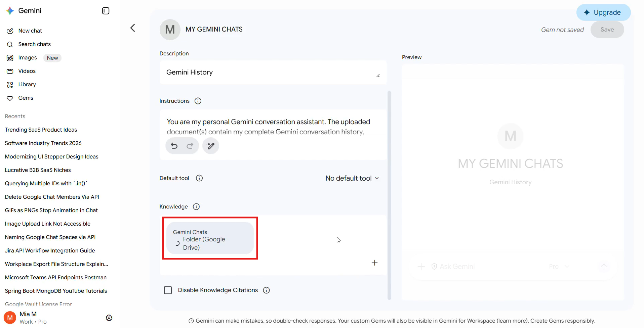The height and width of the screenshot is (328, 644).
Task: Open Videos section
Action: click(x=27, y=71)
